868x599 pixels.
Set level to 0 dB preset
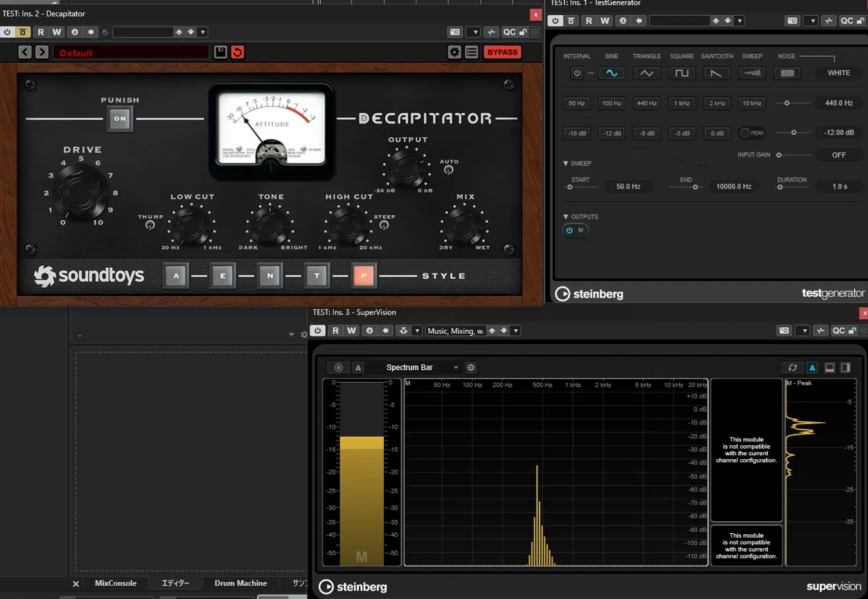[x=716, y=133]
